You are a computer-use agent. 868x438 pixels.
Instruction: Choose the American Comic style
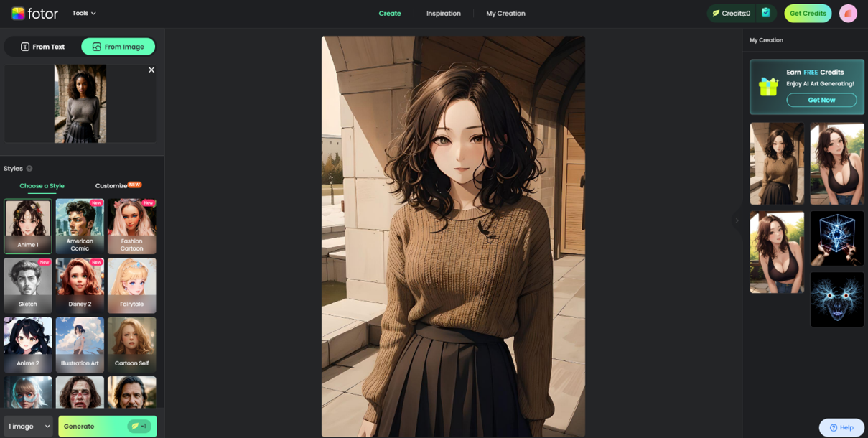pos(80,226)
